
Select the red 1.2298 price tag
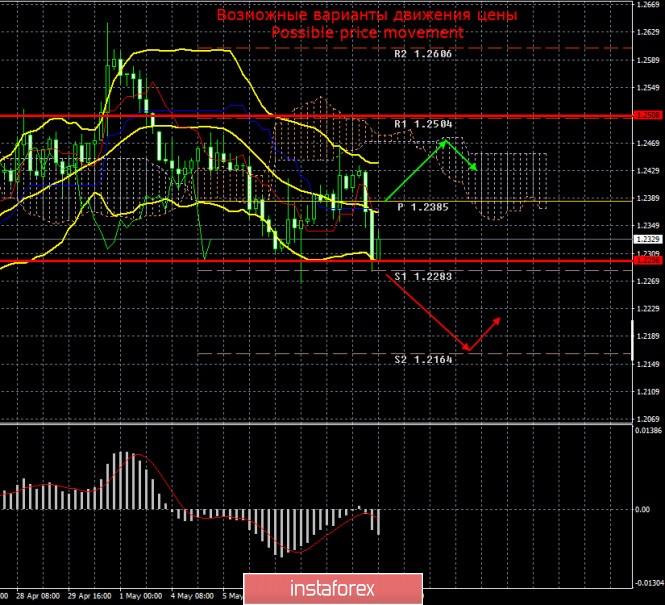(x=648, y=260)
